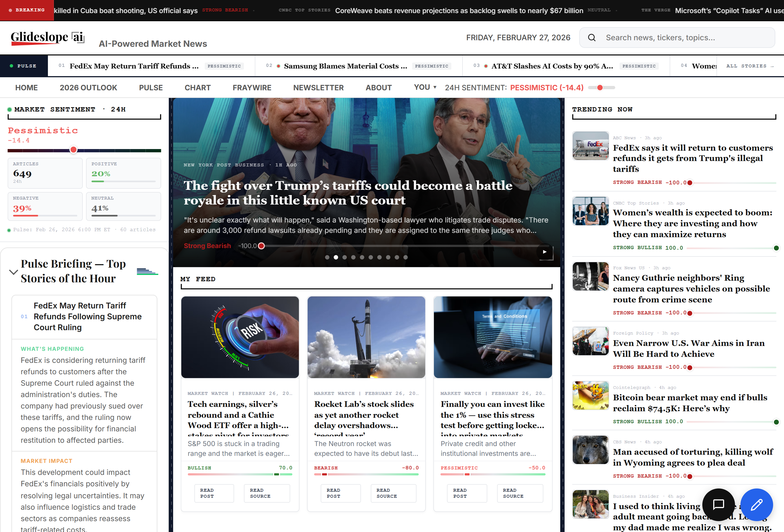Viewport: 784px width, 532px height.
Task: Switch to the 2026 OUTLOOK tab
Action: point(88,87)
